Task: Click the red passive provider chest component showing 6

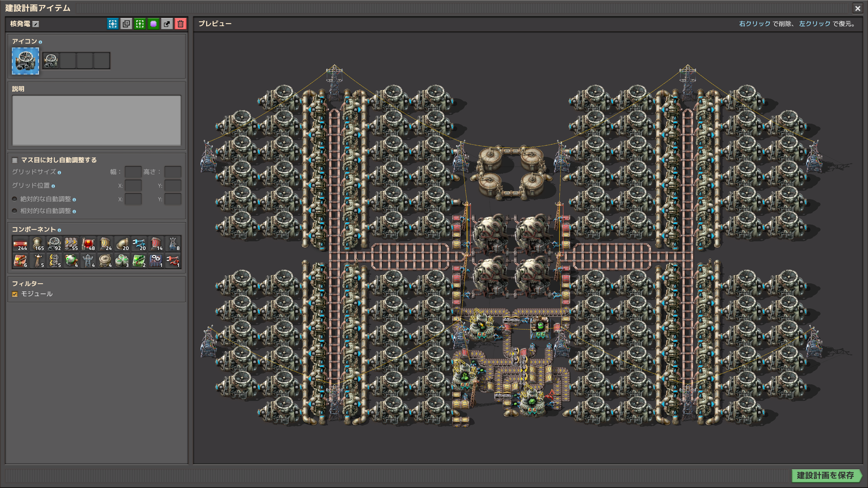Action: pos(20,261)
